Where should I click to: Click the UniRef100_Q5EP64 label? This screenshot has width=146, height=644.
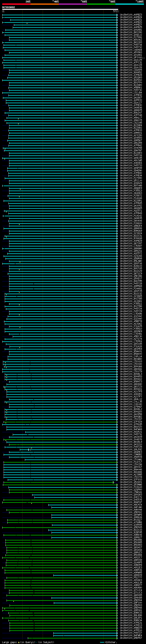tap(131, 601)
